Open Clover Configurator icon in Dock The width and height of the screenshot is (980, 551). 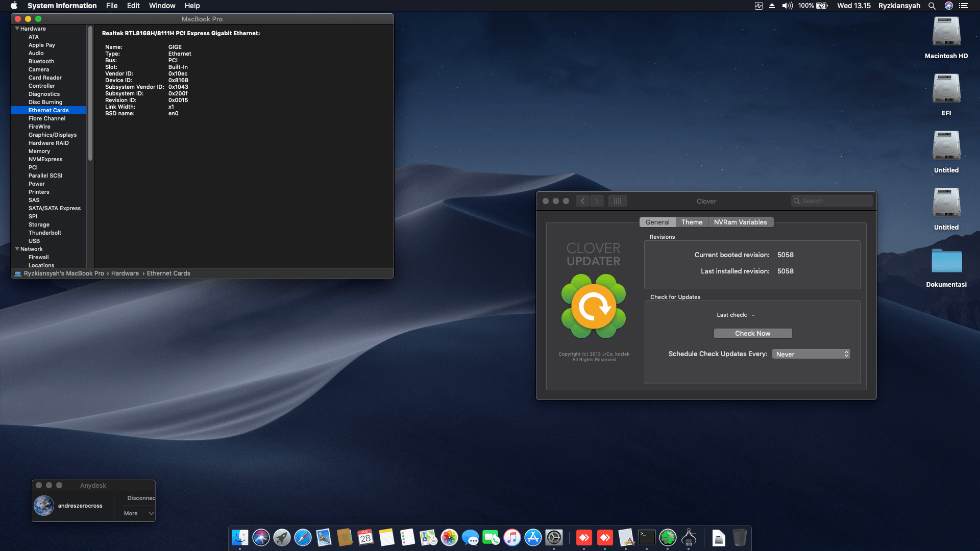[668, 537]
